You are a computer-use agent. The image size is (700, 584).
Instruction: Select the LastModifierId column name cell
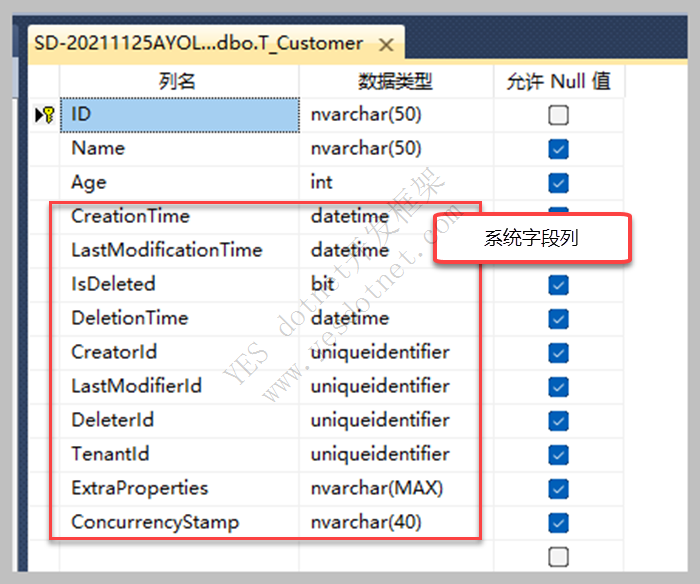pos(179,386)
